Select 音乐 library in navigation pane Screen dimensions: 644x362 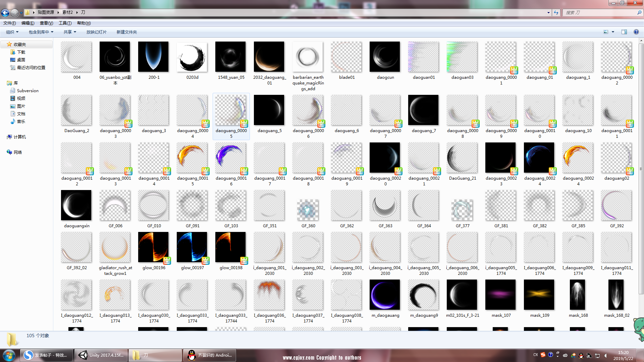click(21, 121)
